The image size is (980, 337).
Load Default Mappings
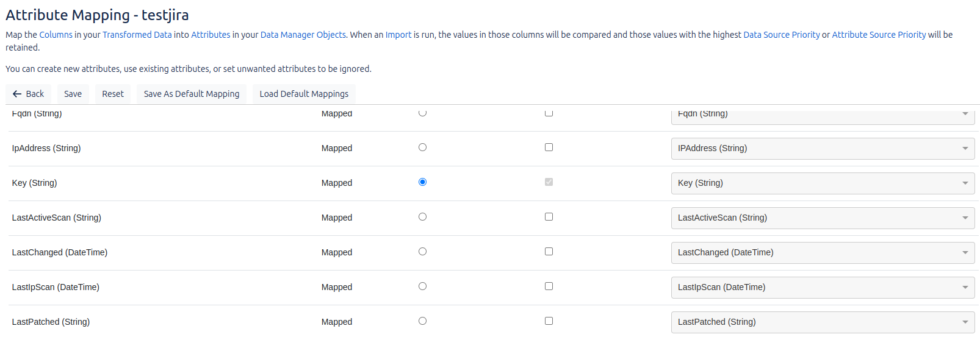pyautogui.click(x=304, y=94)
